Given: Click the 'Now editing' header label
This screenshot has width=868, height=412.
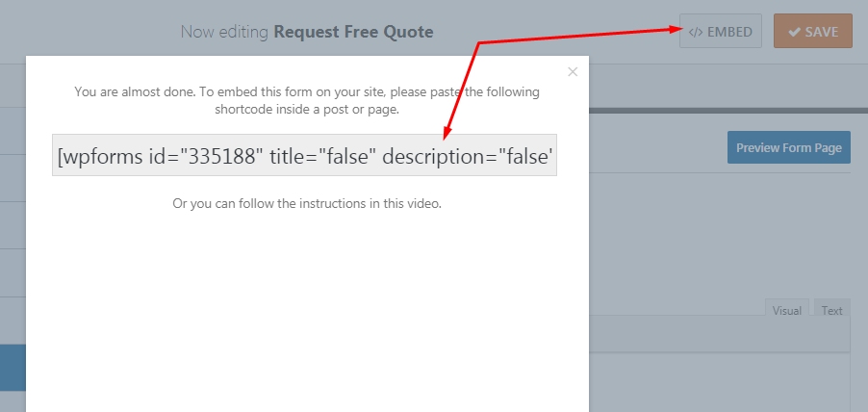Looking at the screenshot, I should (x=224, y=32).
